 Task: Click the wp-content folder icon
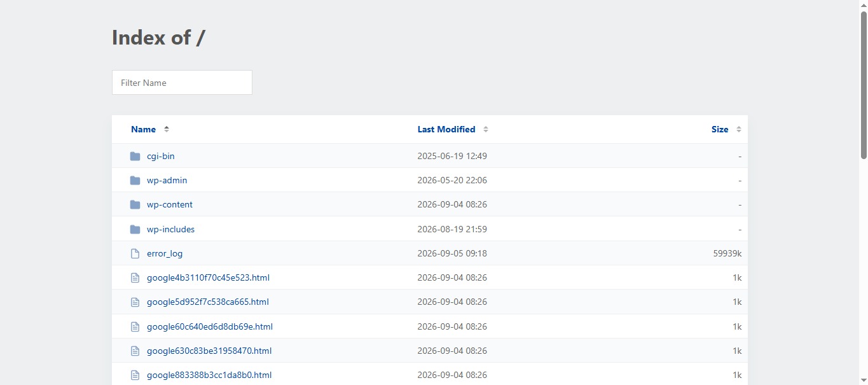(135, 205)
